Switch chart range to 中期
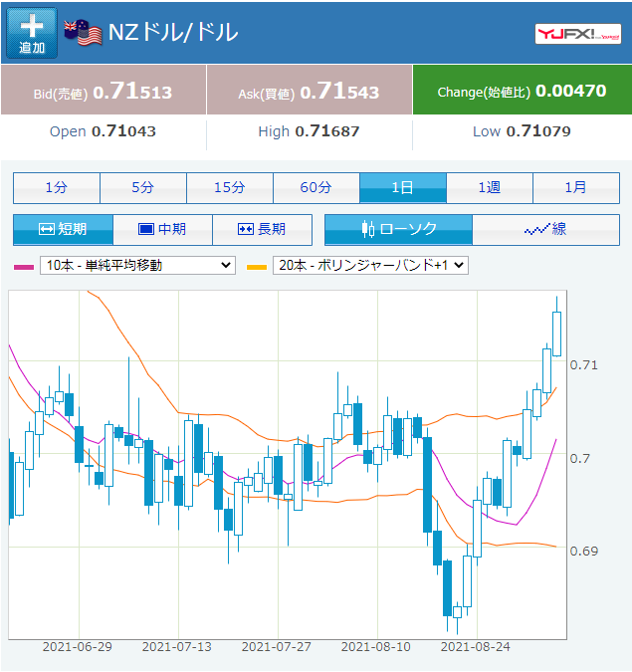 [x=162, y=229]
